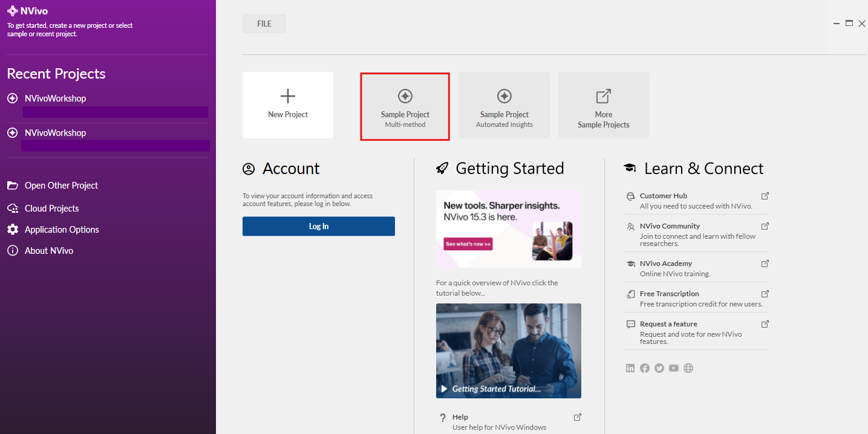868x434 pixels.
Task: Click the NVivo Academy graduation cap icon
Action: tap(631, 264)
